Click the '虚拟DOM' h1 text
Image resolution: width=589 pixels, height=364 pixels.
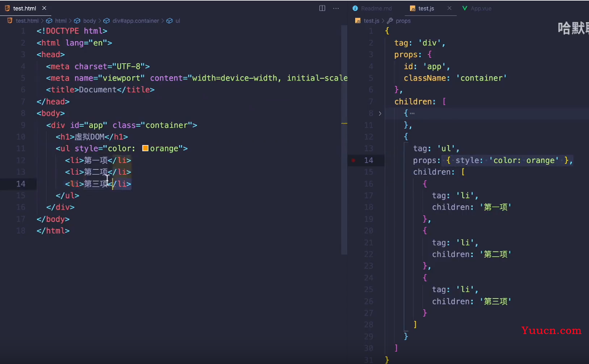point(89,136)
